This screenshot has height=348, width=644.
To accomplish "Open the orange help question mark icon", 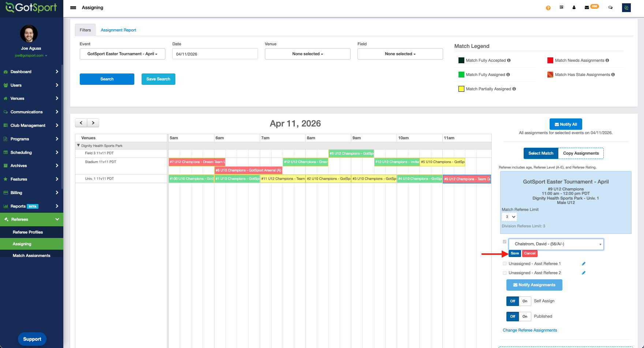I will (x=548, y=8).
